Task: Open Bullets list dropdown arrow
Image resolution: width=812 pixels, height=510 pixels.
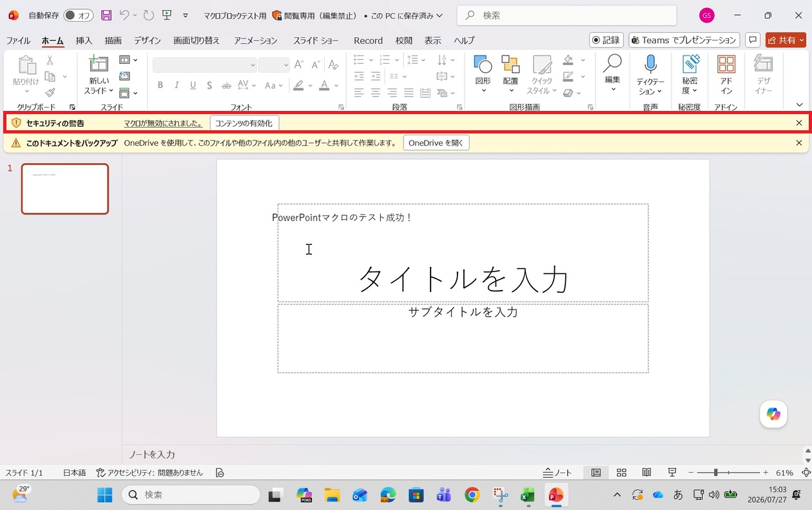Action: coord(371,60)
